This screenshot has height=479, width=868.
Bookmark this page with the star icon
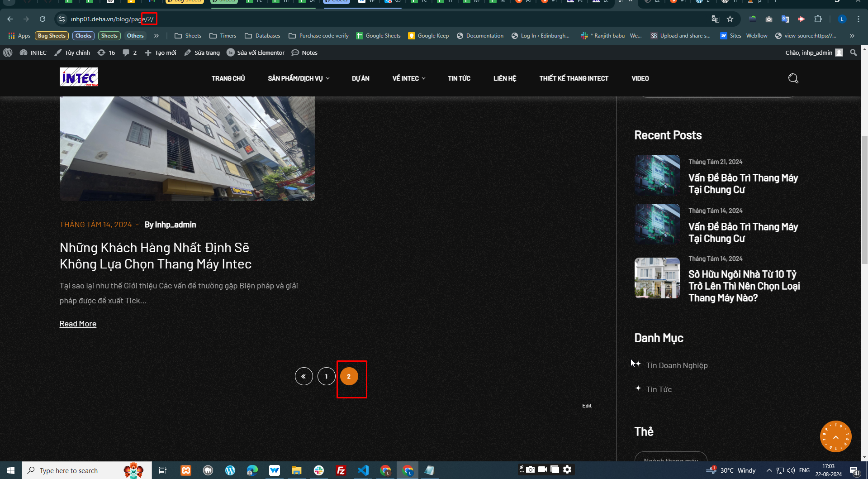(x=730, y=19)
